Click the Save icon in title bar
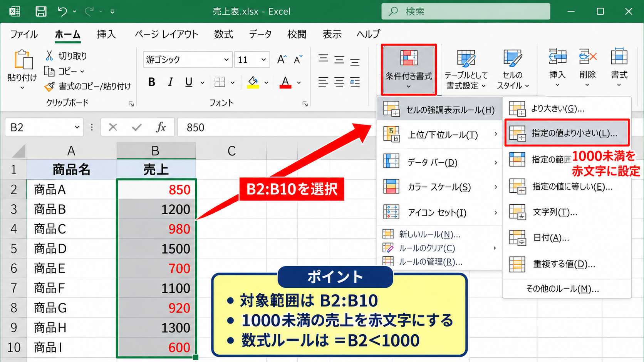Image resolution: width=644 pixels, height=362 pixels. point(41,11)
